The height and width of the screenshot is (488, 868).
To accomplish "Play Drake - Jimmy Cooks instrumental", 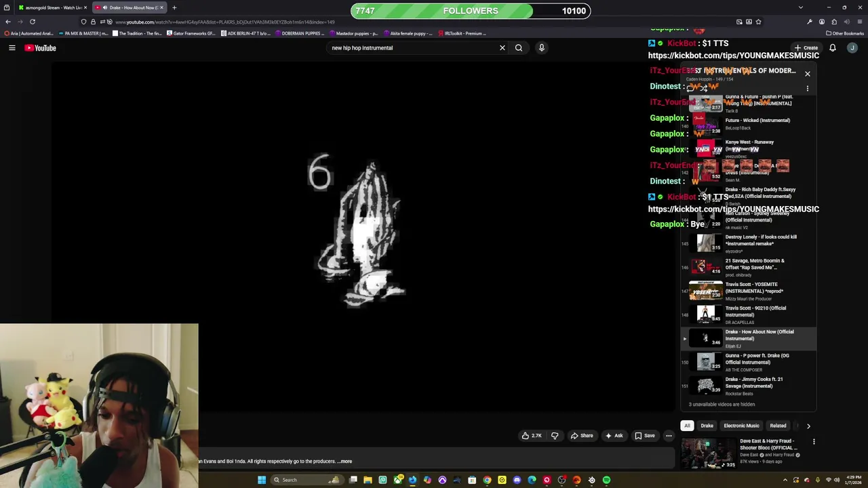I will 748,386.
